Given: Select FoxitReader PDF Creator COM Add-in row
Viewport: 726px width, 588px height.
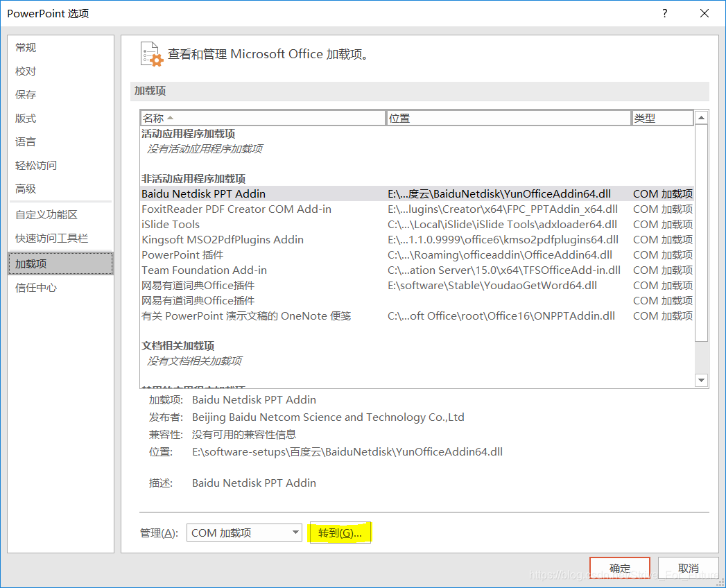Looking at the screenshot, I should coord(417,209).
